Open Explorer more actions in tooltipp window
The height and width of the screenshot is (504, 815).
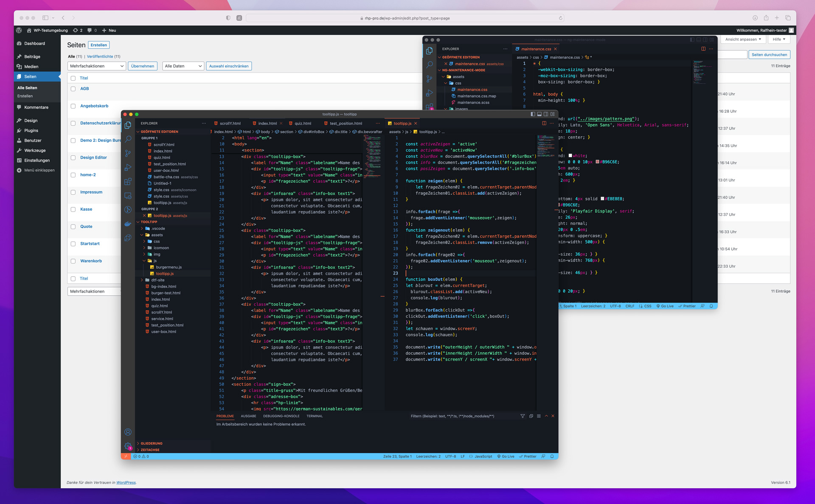click(x=204, y=123)
